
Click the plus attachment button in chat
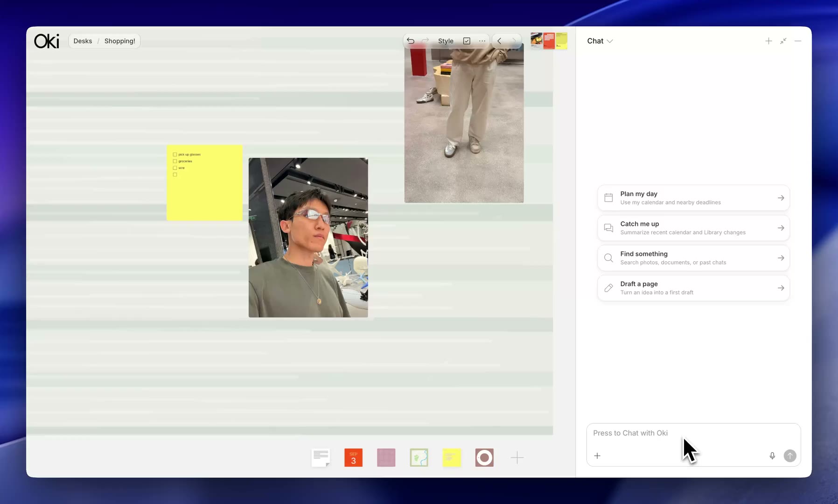click(597, 456)
